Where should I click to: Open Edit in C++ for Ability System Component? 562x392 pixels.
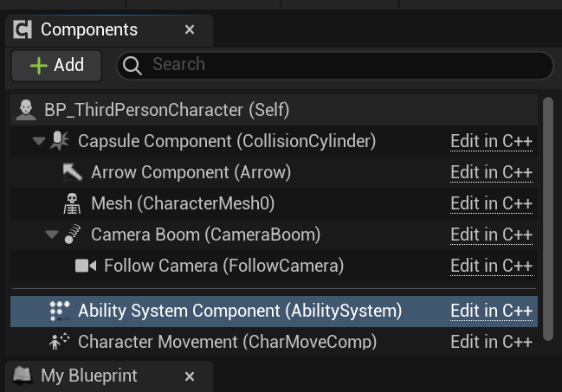click(491, 310)
